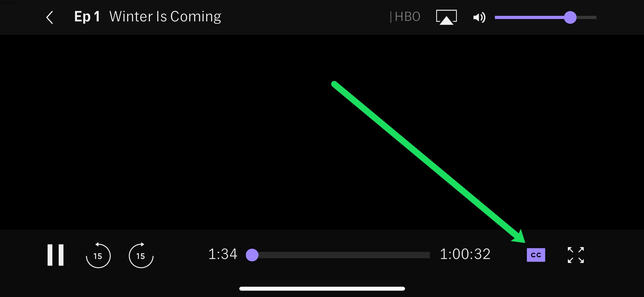Click the purple playback position knob

(x=252, y=255)
